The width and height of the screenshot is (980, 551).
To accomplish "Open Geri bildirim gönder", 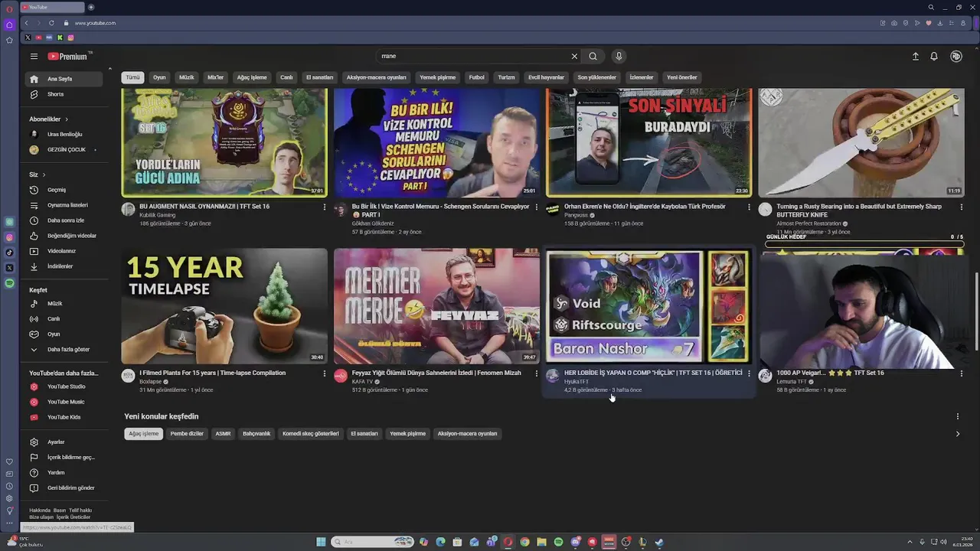I will pos(63,488).
